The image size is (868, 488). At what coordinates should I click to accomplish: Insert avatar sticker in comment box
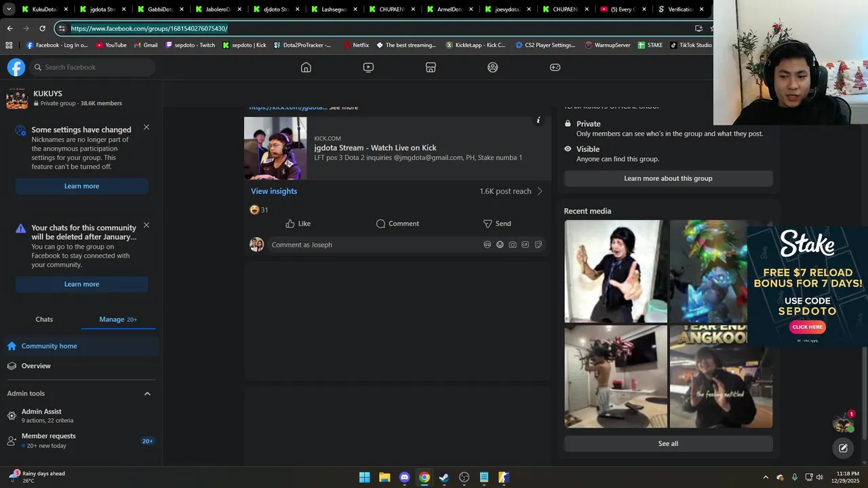[x=487, y=245]
